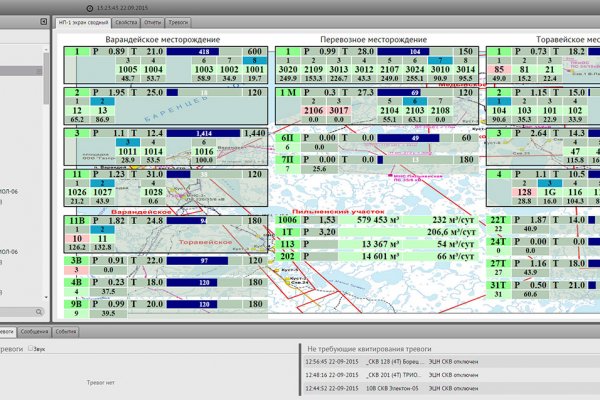
Task: Switch to the События tab
Action: tap(66, 329)
